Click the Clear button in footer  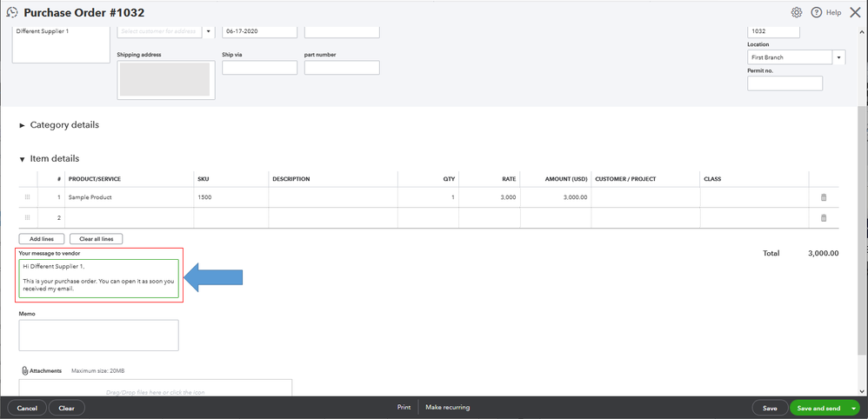(66, 408)
